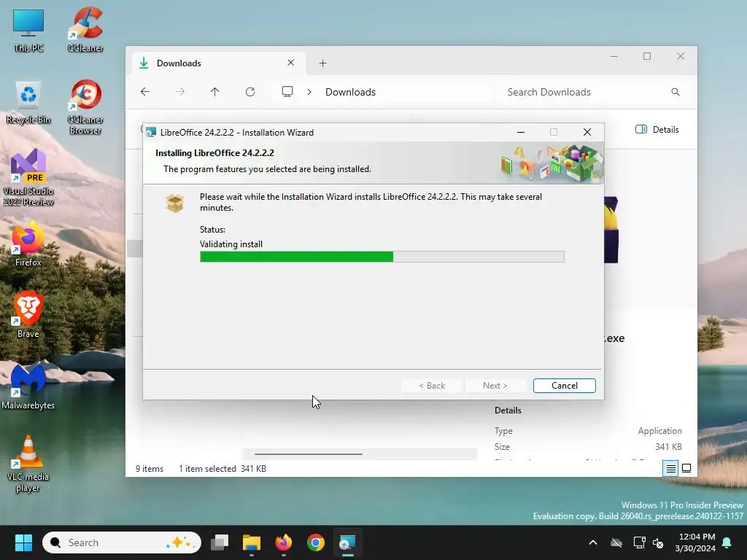The height and width of the screenshot is (560, 747).
Task: Click "Installing LibreOffice 24.2.2.2" heading
Action: pyautogui.click(x=214, y=153)
